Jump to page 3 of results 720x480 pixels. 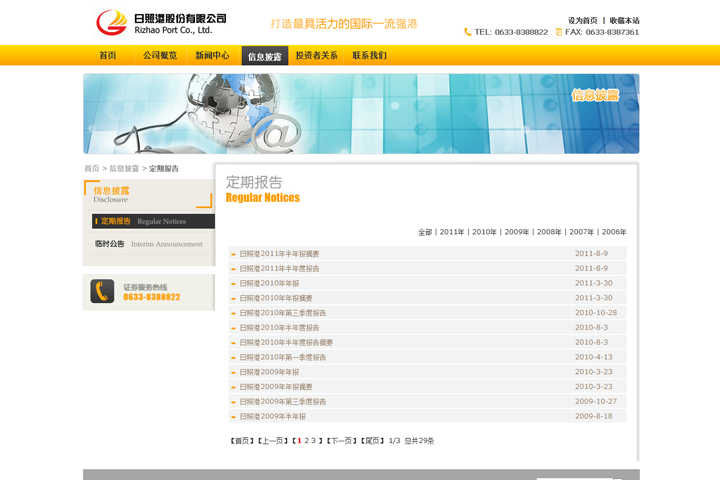click(x=313, y=441)
